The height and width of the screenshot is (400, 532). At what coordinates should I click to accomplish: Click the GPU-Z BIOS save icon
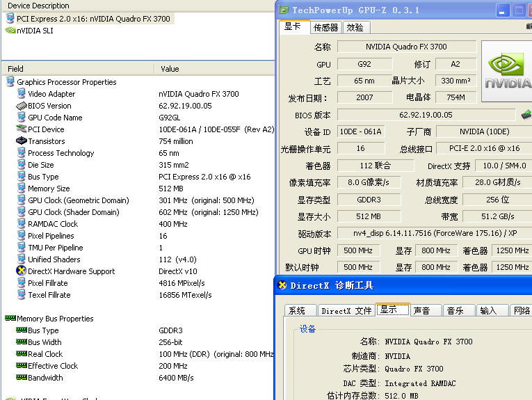[526, 114]
